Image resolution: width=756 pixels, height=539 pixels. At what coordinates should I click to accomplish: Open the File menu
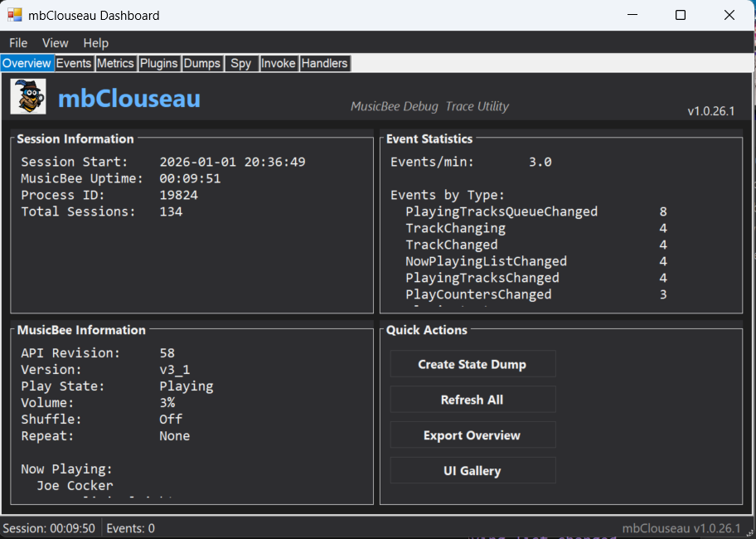coord(18,43)
